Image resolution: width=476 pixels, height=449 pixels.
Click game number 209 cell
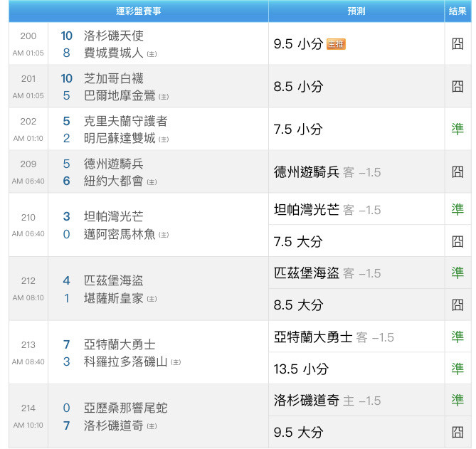28,164
